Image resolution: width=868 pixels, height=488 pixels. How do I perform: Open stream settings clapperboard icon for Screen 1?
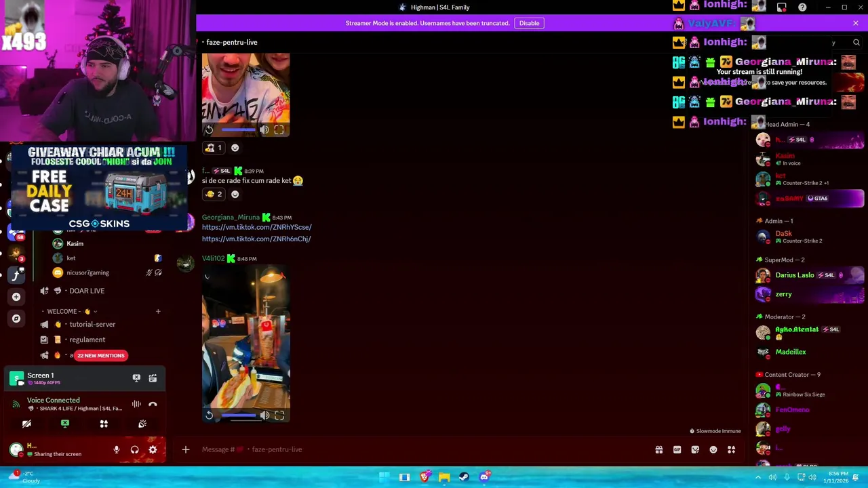click(x=153, y=378)
